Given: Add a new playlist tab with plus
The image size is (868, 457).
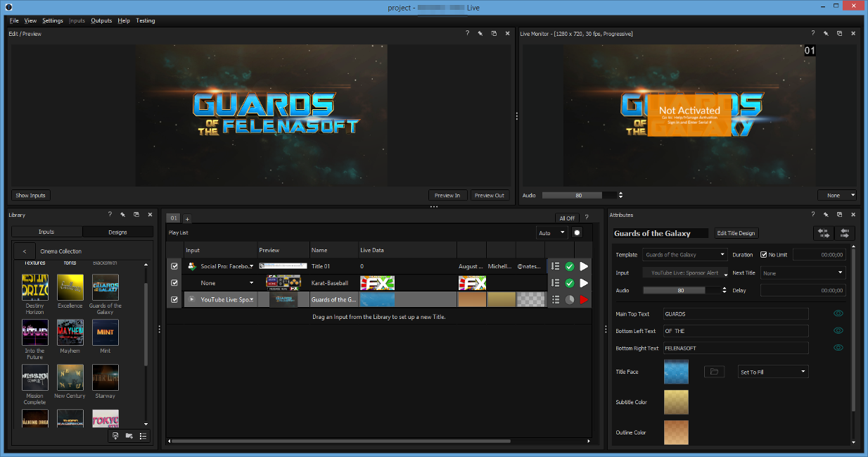Looking at the screenshot, I should pyautogui.click(x=187, y=218).
